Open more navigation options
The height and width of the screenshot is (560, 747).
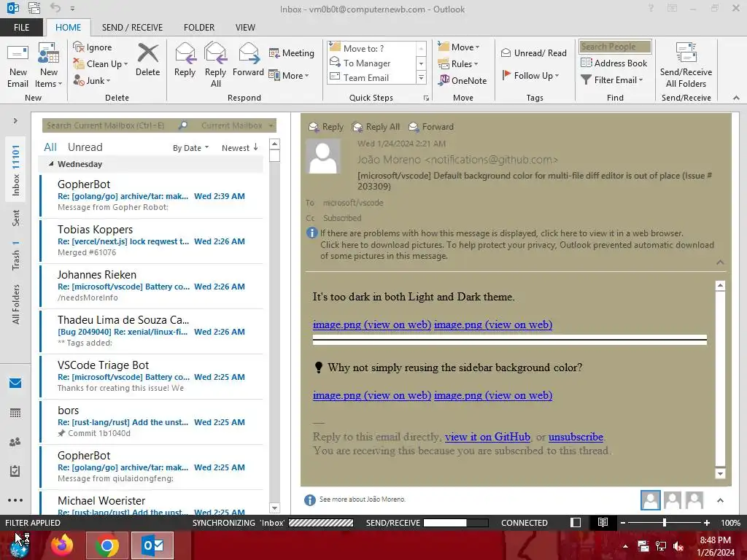(x=15, y=500)
